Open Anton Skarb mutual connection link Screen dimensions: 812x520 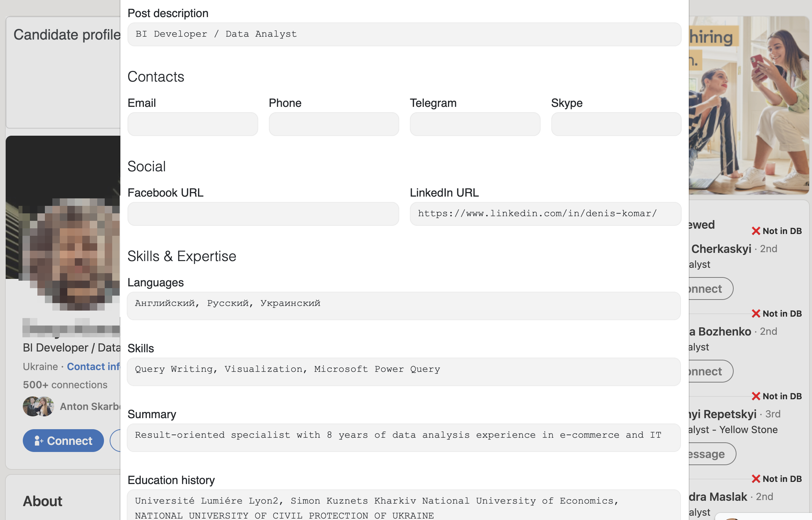point(90,406)
